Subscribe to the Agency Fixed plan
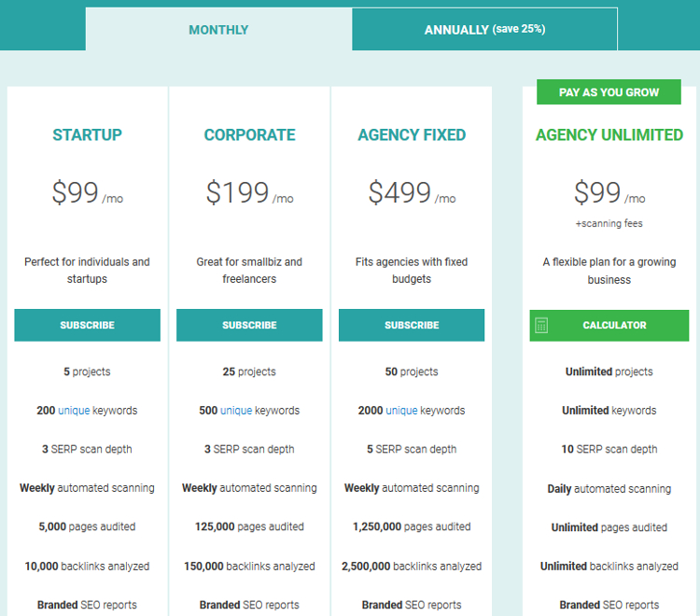Screen dimensions: 700x616 [412, 325]
